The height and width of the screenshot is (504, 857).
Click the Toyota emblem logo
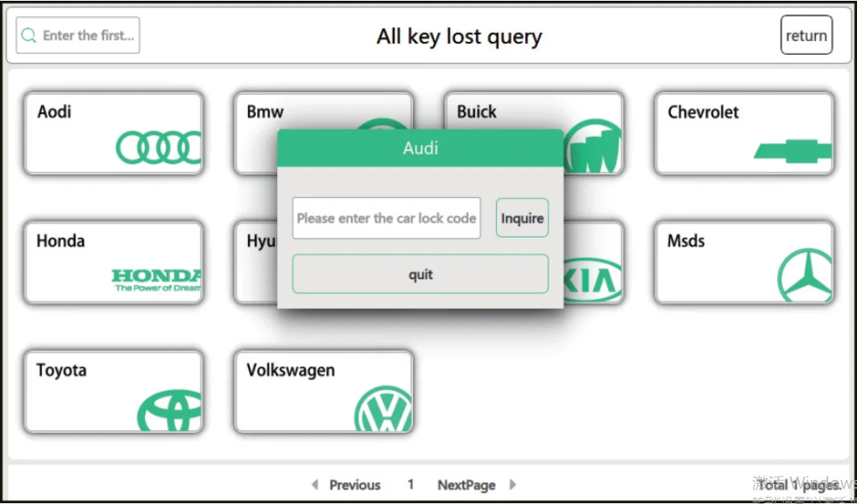pos(169,410)
